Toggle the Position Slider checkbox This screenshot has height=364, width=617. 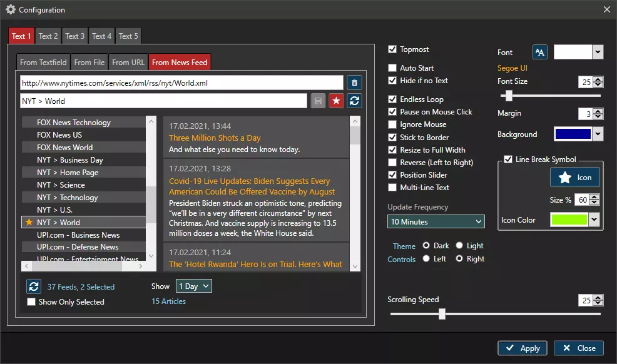coord(392,175)
